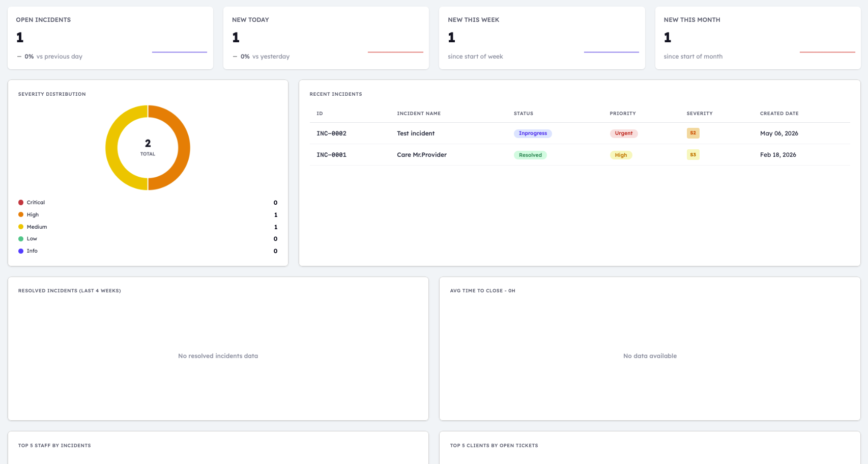Open the Care Mr.Provider incident

[x=422, y=155]
